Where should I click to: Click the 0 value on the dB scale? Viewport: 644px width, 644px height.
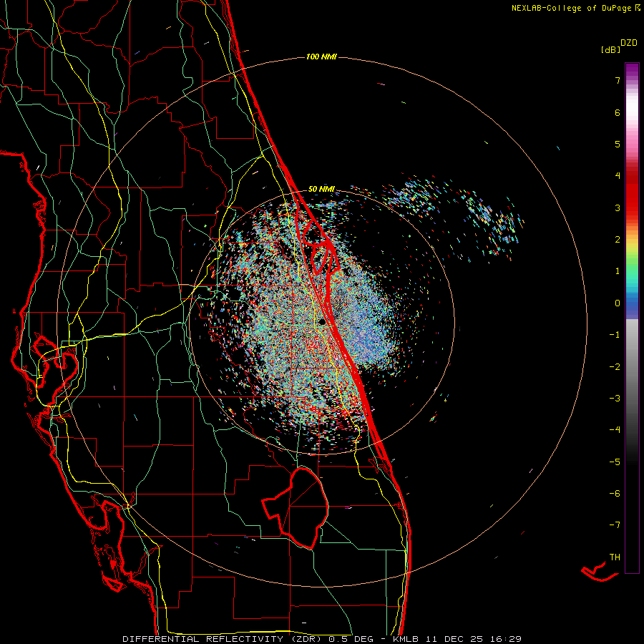pos(618,303)
